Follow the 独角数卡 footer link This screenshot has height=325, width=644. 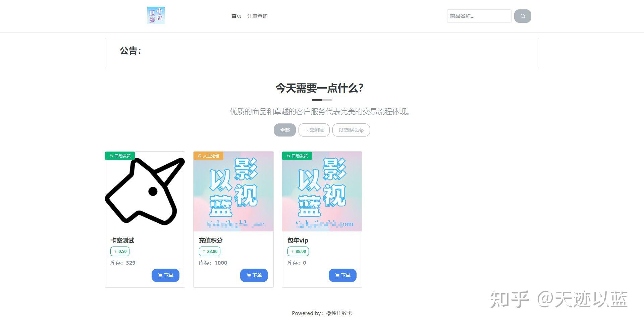coord(339,313)
